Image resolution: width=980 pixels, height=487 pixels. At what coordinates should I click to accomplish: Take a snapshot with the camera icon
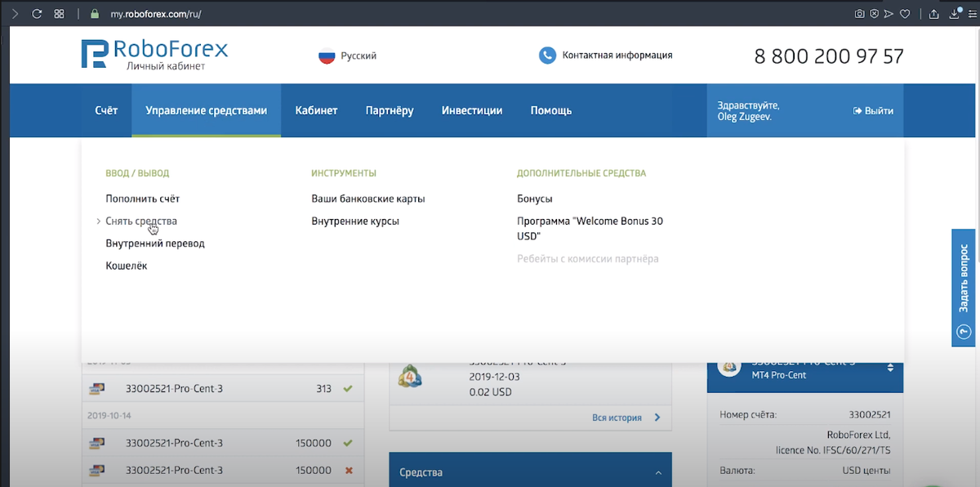tap(860, 14)
